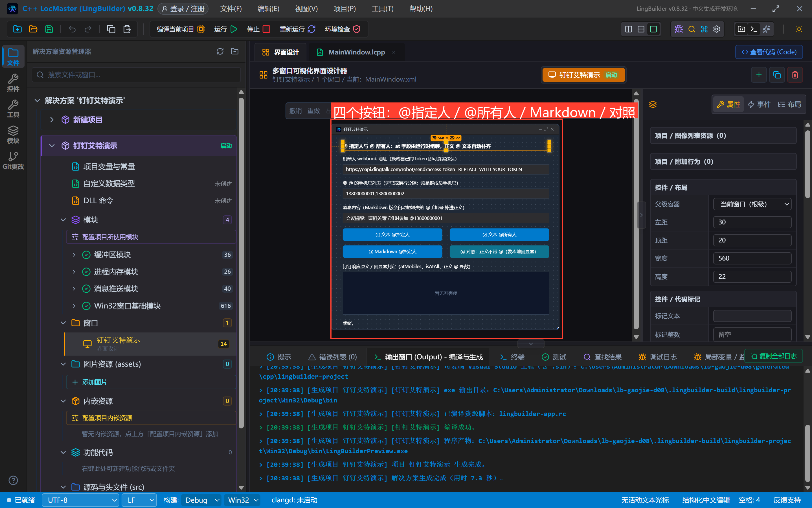812x508 pixels.
Task: Click the 查看代码 (Code) button
Action: (x=769, y=52)
